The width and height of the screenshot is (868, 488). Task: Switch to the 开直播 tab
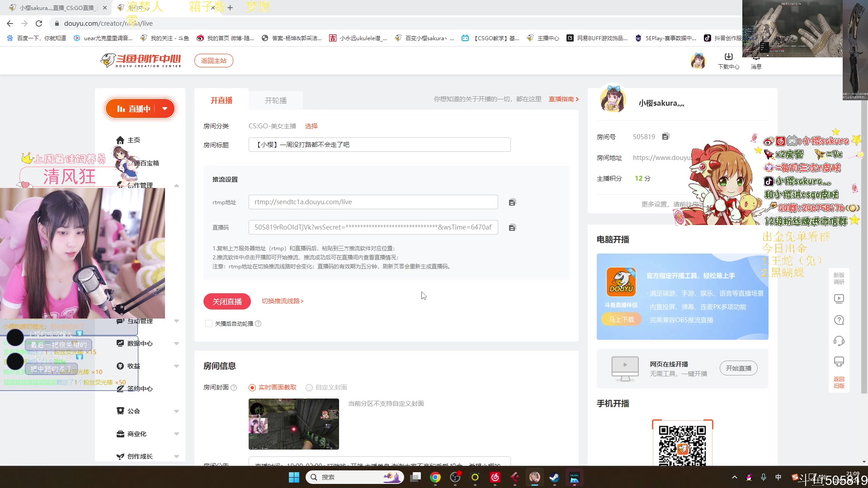(222, 100)
